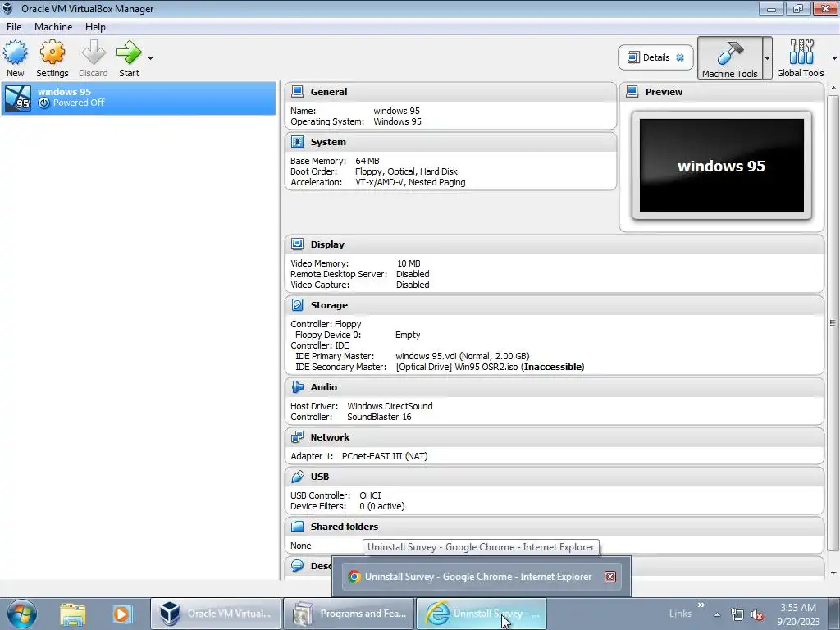Close the Details pane with x icon
This screenshot has width=840, height=630.
[x=680, y=57]
